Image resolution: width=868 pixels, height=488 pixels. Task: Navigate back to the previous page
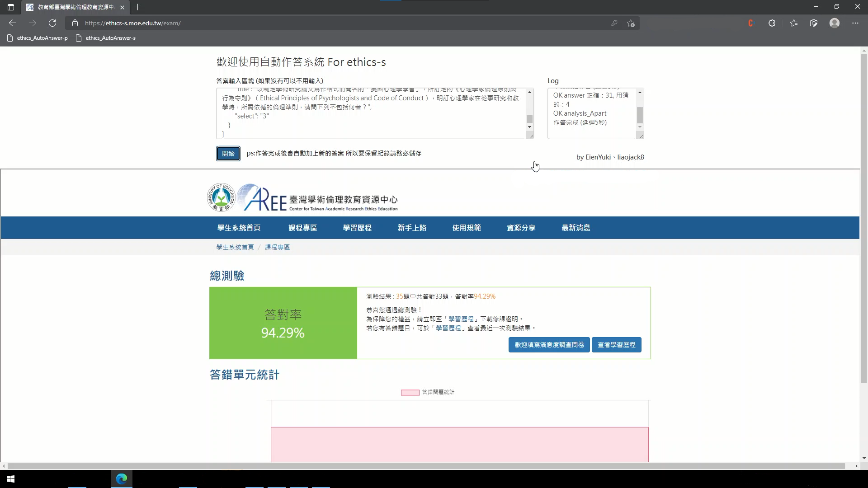point(12,23)
